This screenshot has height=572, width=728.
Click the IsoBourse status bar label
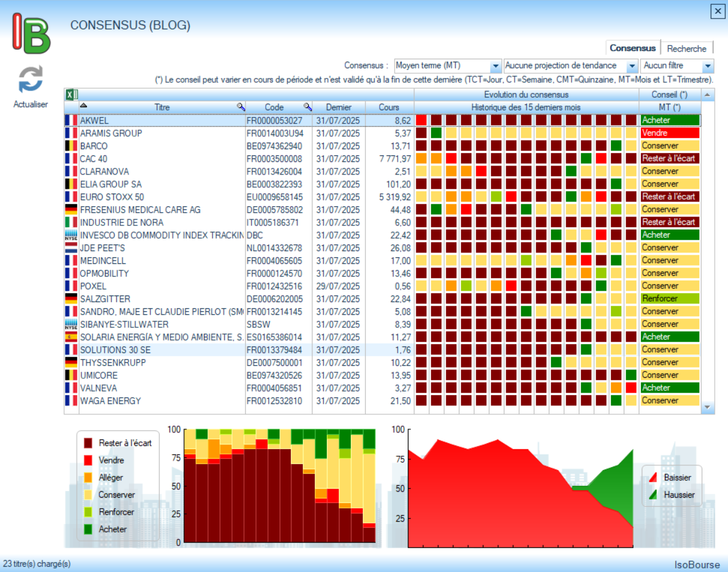pyautogui.click(x=697, y=564)
